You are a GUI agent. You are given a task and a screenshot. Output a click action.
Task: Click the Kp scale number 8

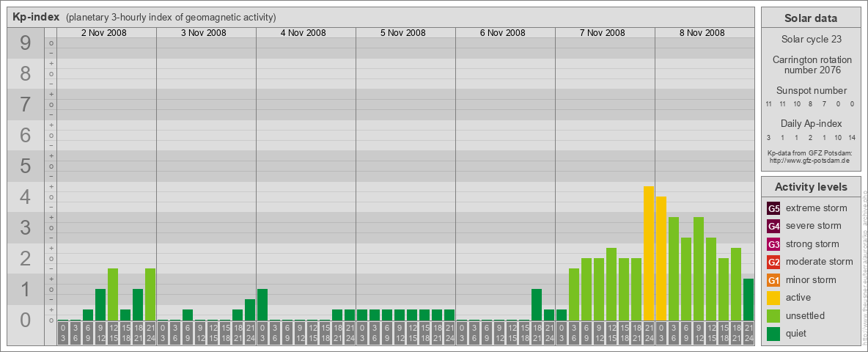pos(26,73)
